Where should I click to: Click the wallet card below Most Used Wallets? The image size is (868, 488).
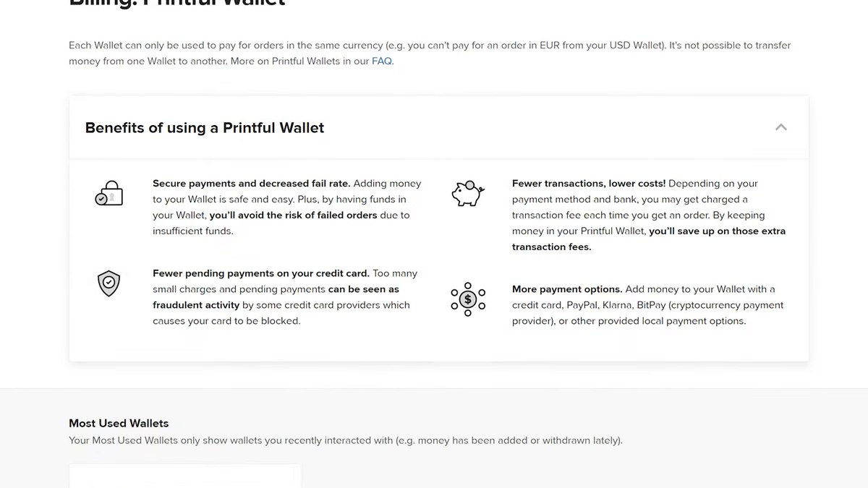(184, 476)
